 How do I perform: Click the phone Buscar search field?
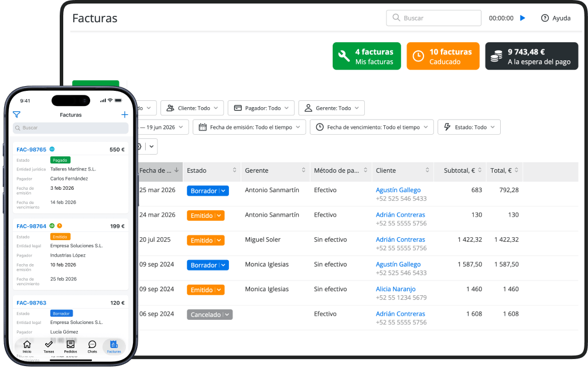70,128
